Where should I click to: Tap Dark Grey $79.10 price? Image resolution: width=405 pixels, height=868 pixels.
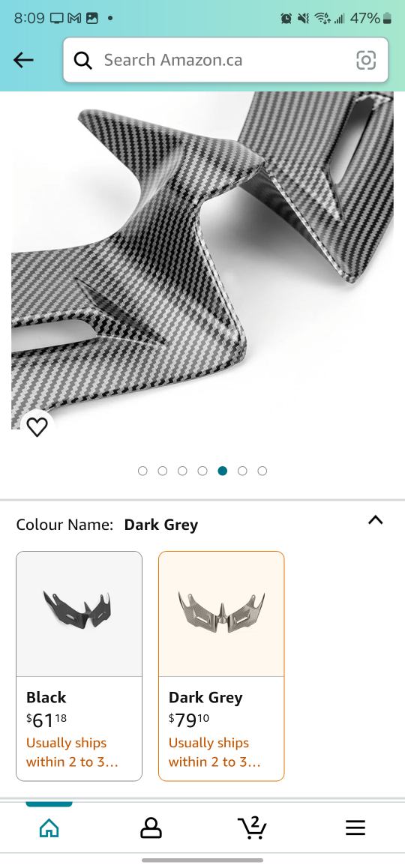(x=189, y=720)
